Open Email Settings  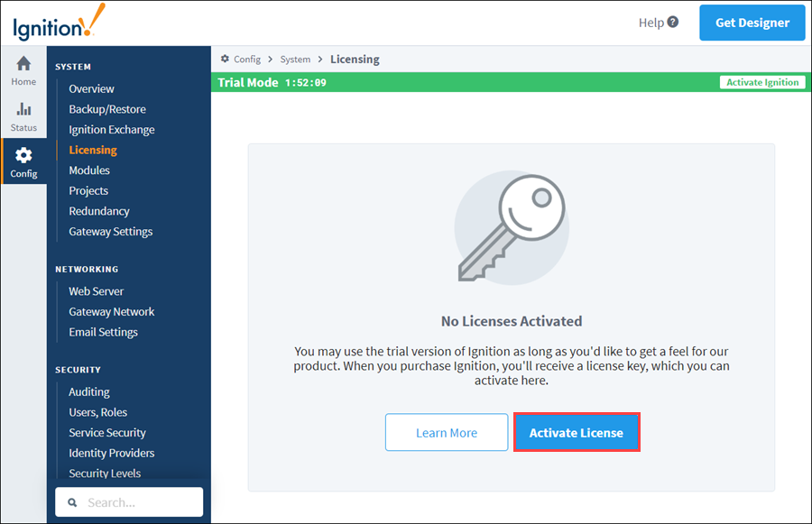pyautogui.click(x=104, y=333)
